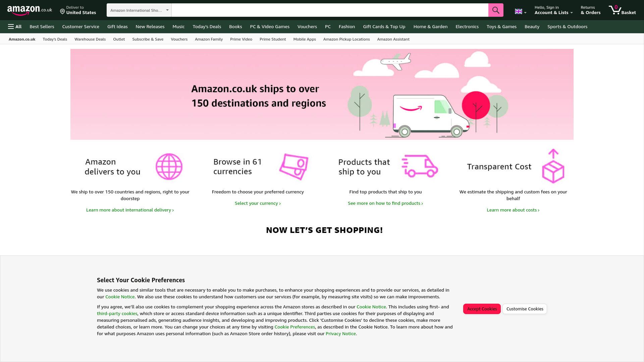Click the pink parcel box icon

(553, 166)
